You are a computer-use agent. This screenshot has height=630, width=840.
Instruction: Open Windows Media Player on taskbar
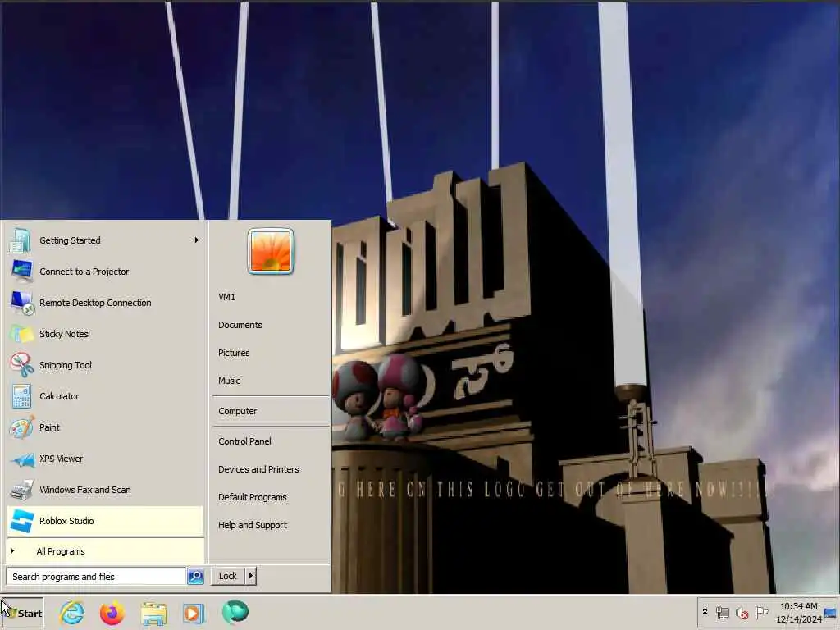194,613
